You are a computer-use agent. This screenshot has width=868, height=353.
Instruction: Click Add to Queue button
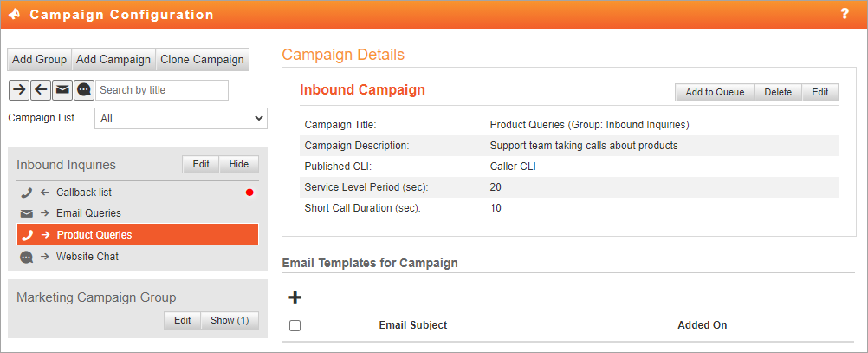[715, 92]
